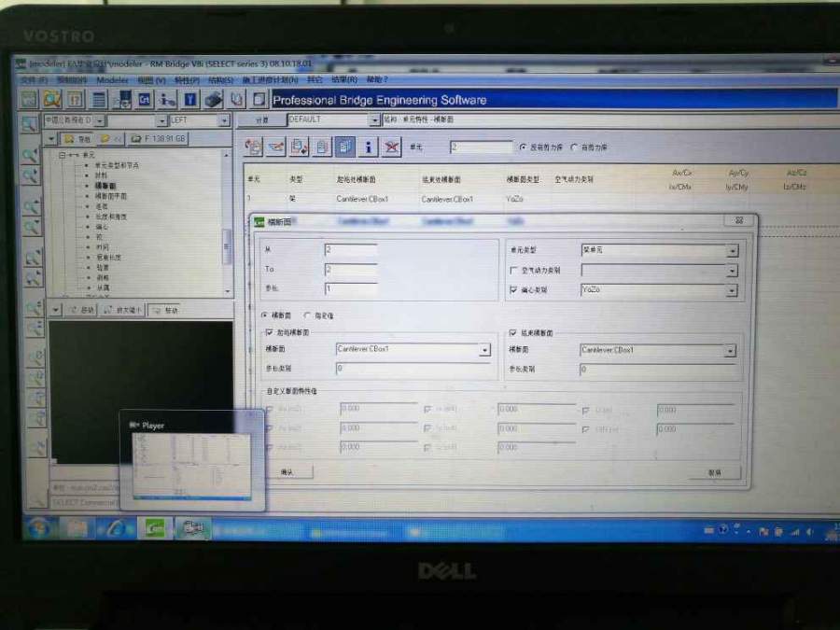Collapse the 单元 tree root node
This screenshot has width=840, height=630.
(x=63, y=155)
